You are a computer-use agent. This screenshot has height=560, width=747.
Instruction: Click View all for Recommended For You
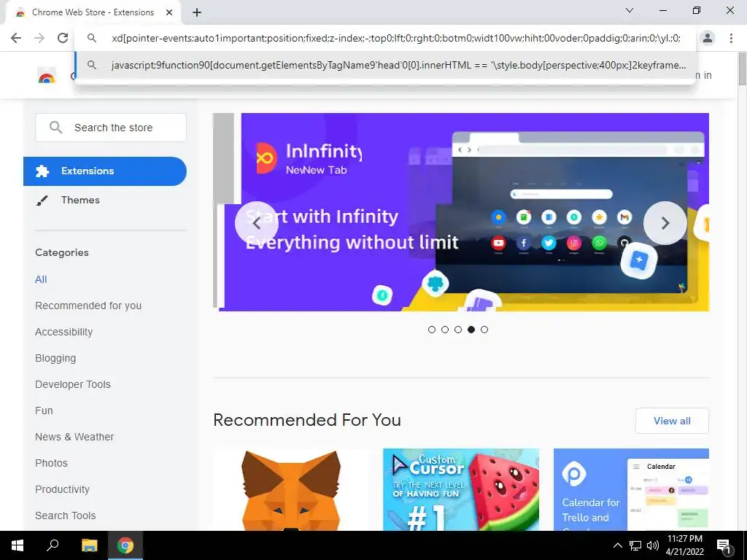point(672,421)
